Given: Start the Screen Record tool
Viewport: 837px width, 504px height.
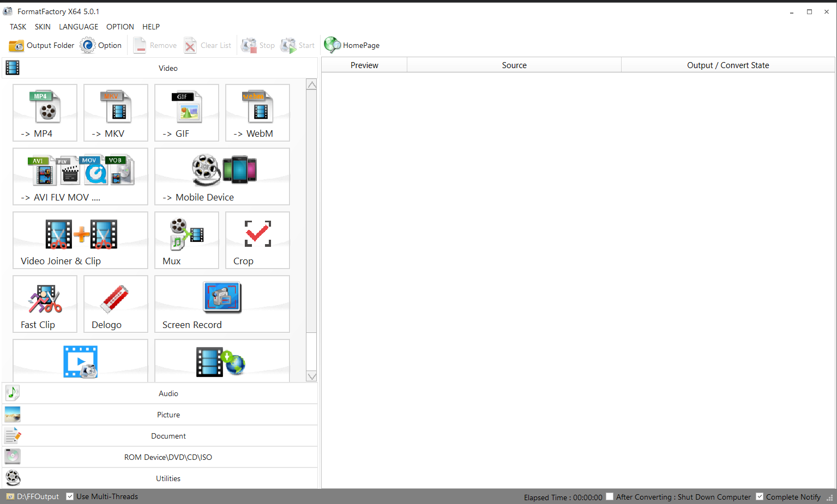Looking at the screenshot, I should pyautogui.click(x=222, y=304).
